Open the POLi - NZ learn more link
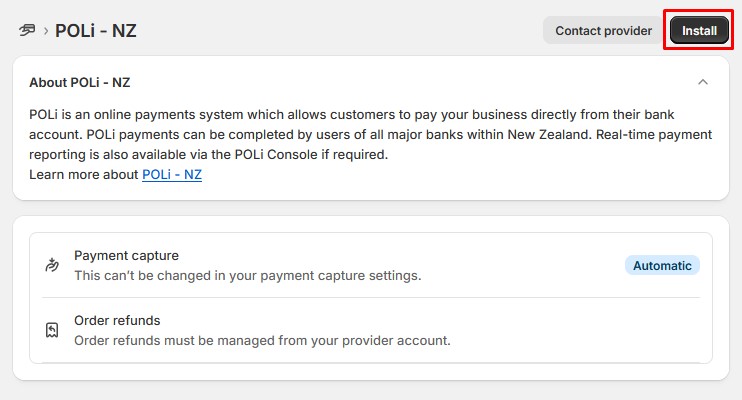The image size is (742, 400). (172, 174)
